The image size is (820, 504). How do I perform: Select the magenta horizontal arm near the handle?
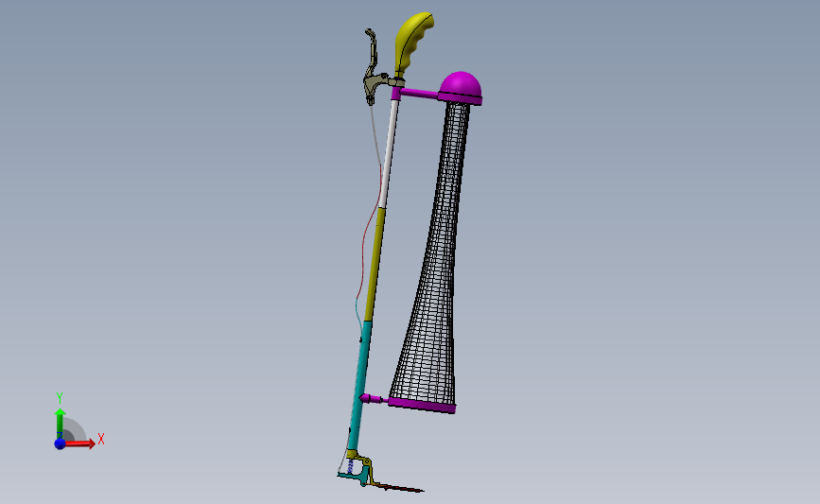pyautogui.click(x=418, y=94)
